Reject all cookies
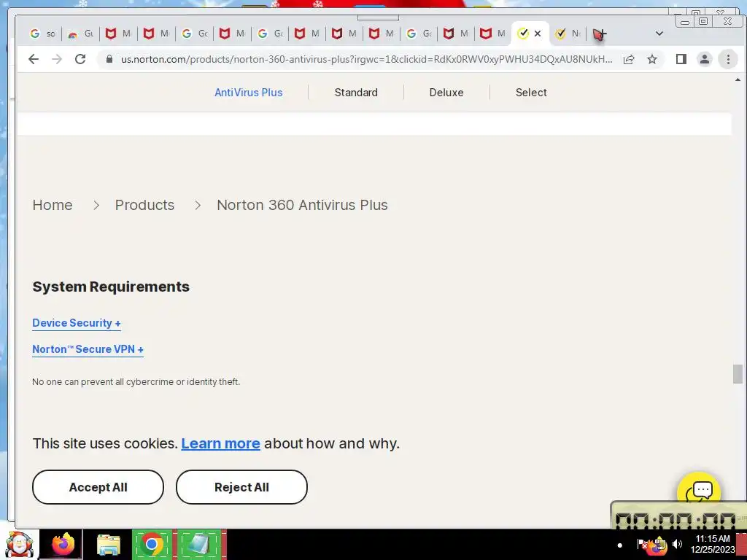The image size is (747, 560). tap(241, 487)
